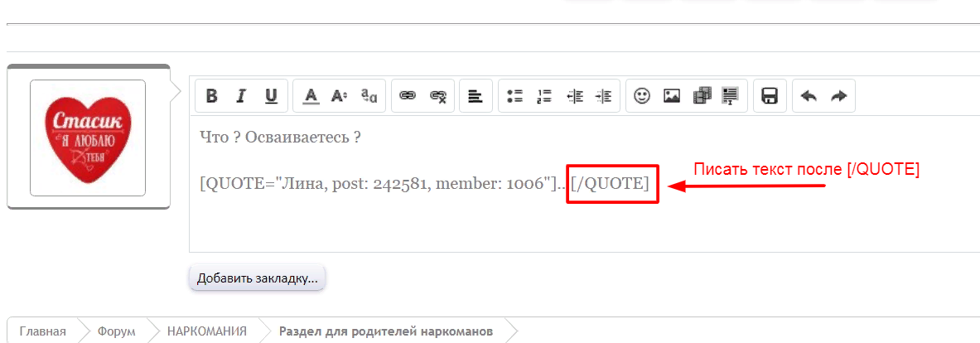Open the special insert options icon
Viewport: 980px width, 343px height.
(x=731, y=95)
